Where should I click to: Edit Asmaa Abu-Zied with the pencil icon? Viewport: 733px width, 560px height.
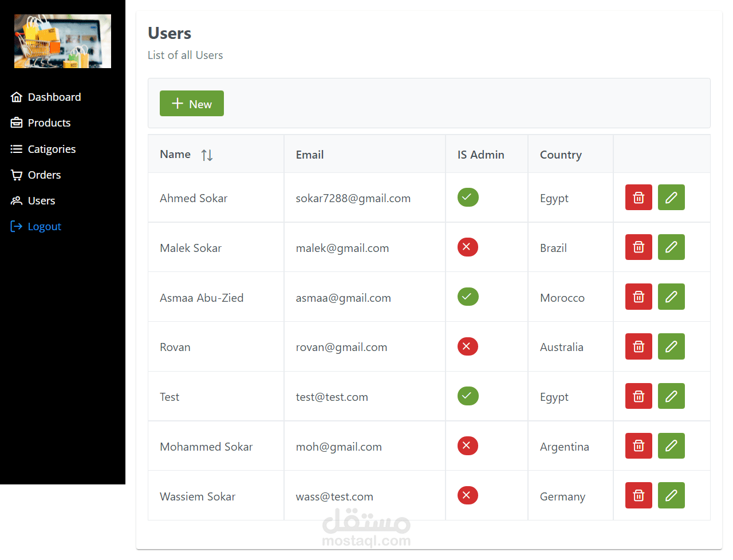671,297
